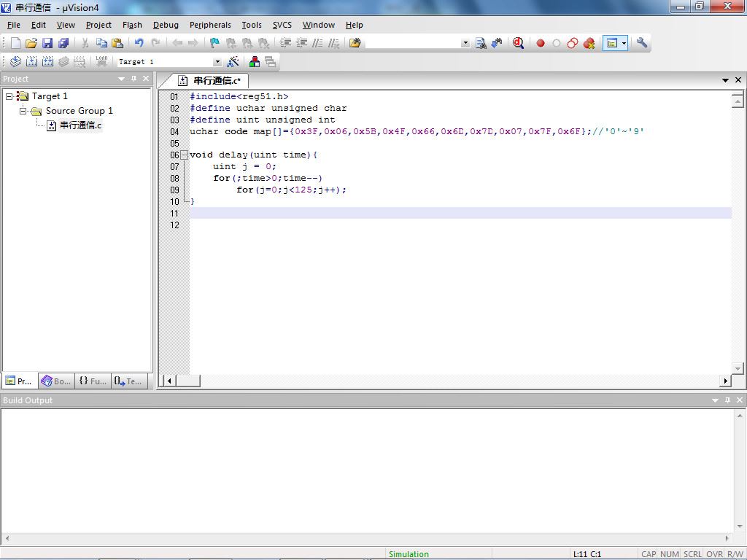Switch to the Functions tab in Project panel

pyautogui.click(x=93, y=381)
